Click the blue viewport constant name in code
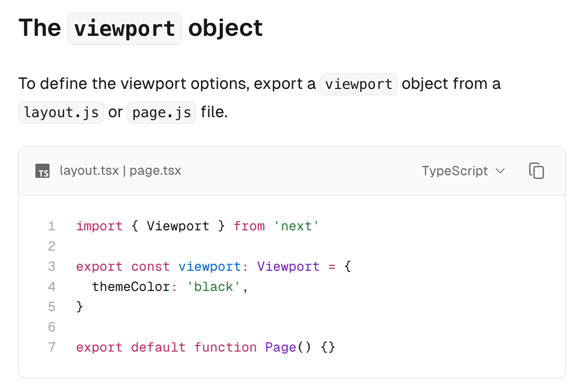The height and width of the screenshot is (392, 581). [x=210, y=266]
